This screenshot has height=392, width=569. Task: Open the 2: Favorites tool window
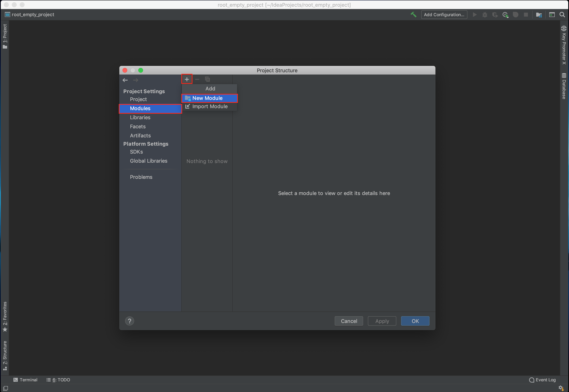tap(5, 317)
